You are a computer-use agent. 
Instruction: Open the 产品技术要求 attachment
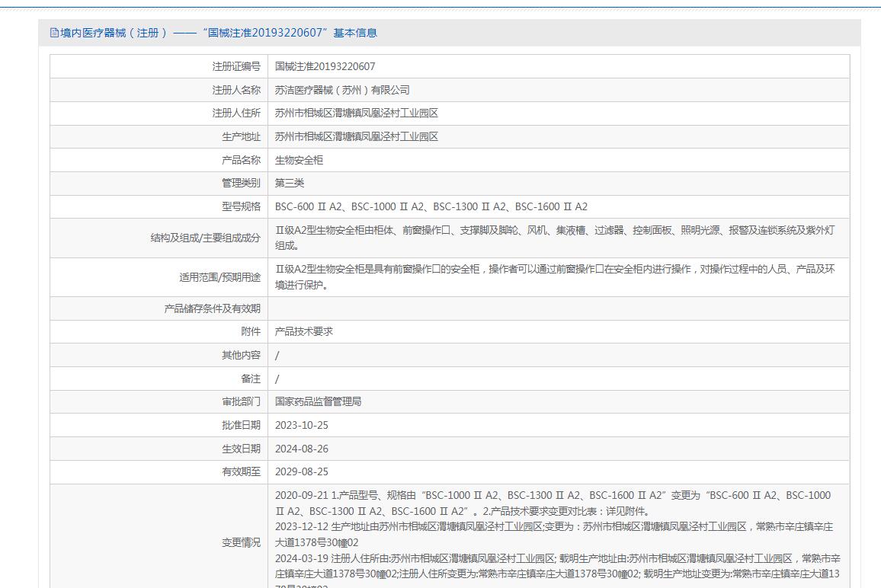click(304, 332)
